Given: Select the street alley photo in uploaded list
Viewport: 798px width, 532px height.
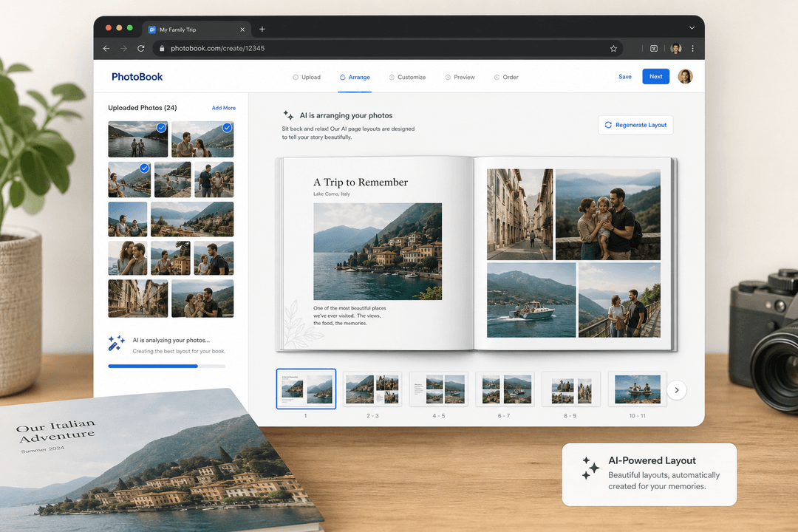Looking at the screenshot, I should pos(138,299).
